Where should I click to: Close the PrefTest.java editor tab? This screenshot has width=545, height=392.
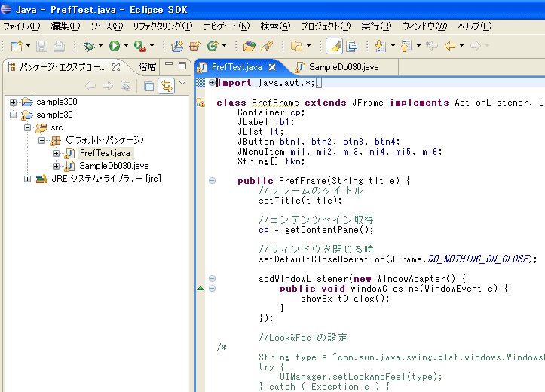pos(273,67)
